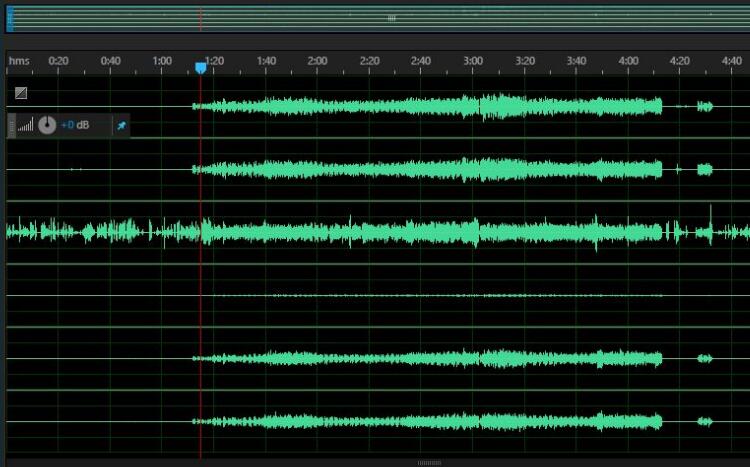Click the HUD amplitude gain knob
Image resolution: width=750 pixels, height=467 pixels.
point(47,126)
